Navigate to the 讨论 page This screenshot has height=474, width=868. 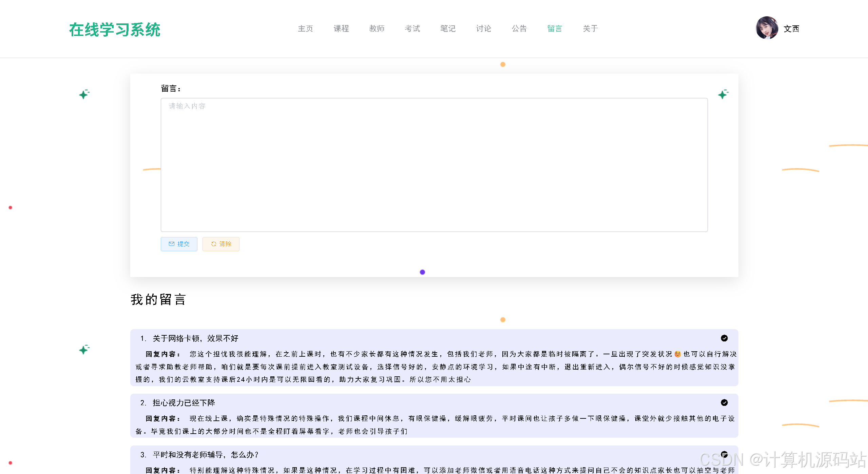pos(483,28)
